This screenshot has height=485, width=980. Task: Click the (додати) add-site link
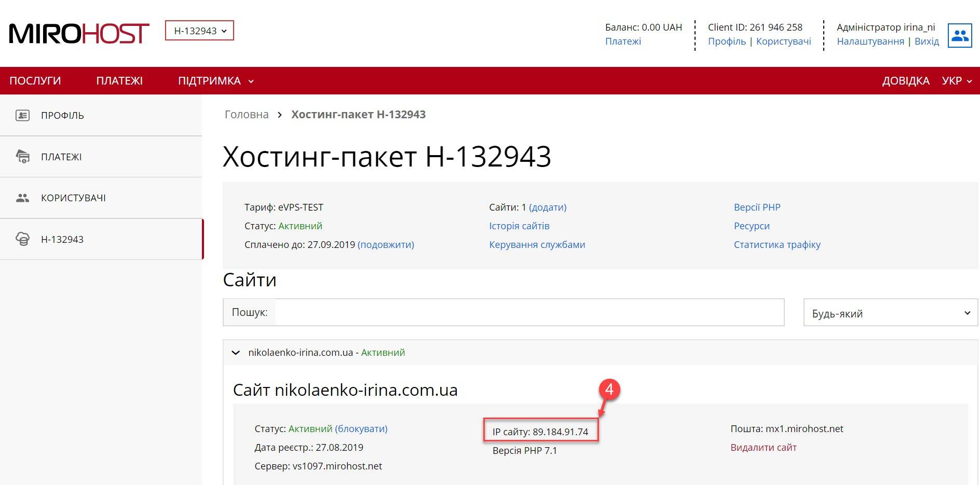tap(548, 207)
